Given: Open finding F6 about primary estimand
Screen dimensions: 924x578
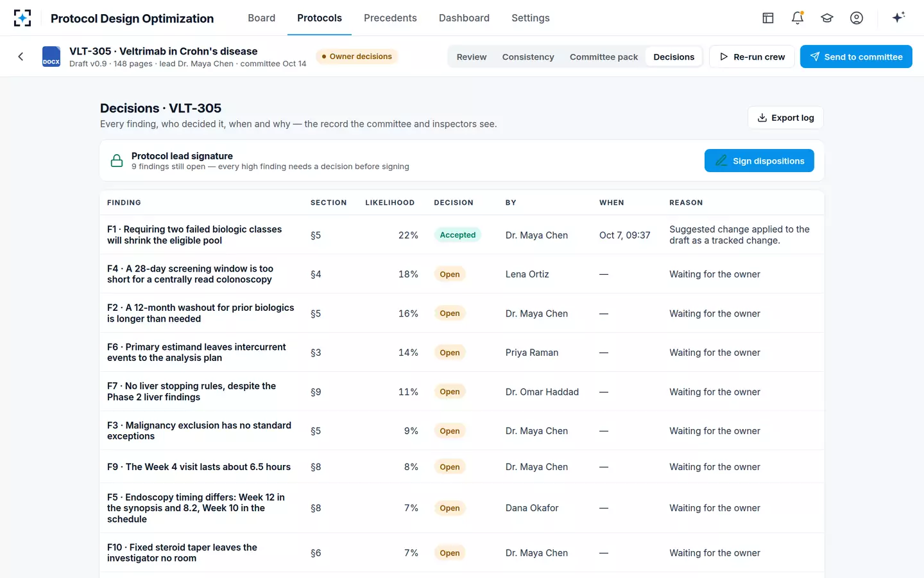Looking at the screenshot, I should (196, 353).
